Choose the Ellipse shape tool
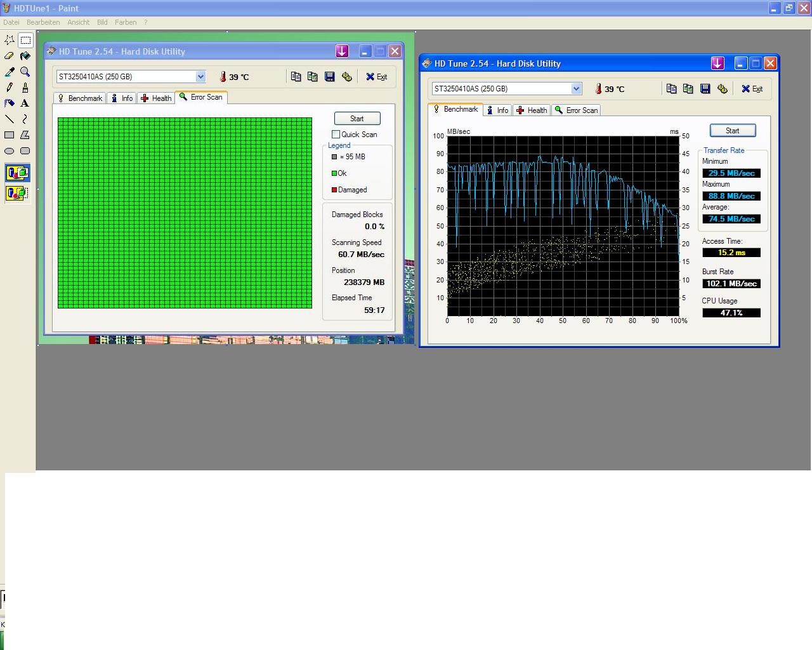Image resolution: width=812 pixels, height=650 pixels. (x=10, y=150)
